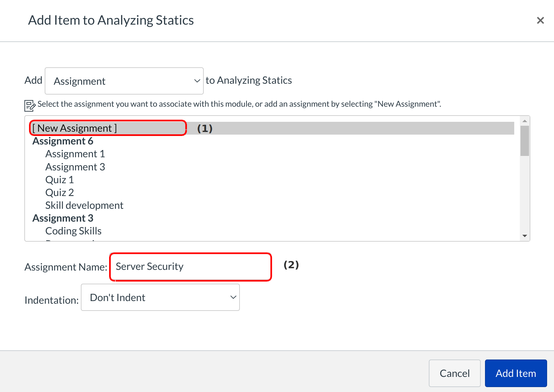
Task: Select [ New Assignment ] in the list
Action: click(x=75, y=128)
